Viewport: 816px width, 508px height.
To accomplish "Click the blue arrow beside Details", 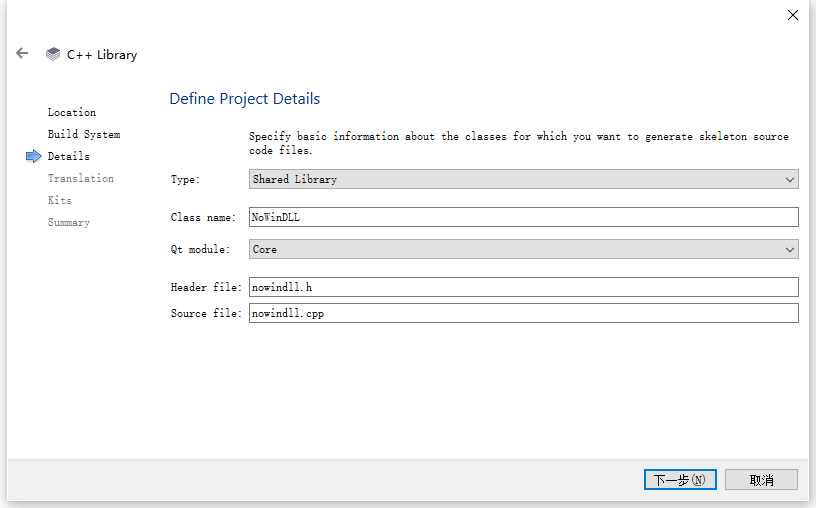I will (x=33, y=156).
